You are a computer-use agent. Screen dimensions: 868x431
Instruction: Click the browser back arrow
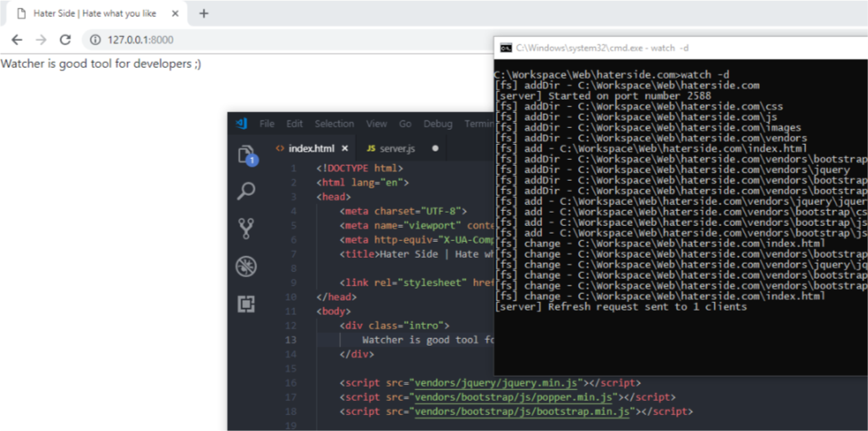pos(17,39)
